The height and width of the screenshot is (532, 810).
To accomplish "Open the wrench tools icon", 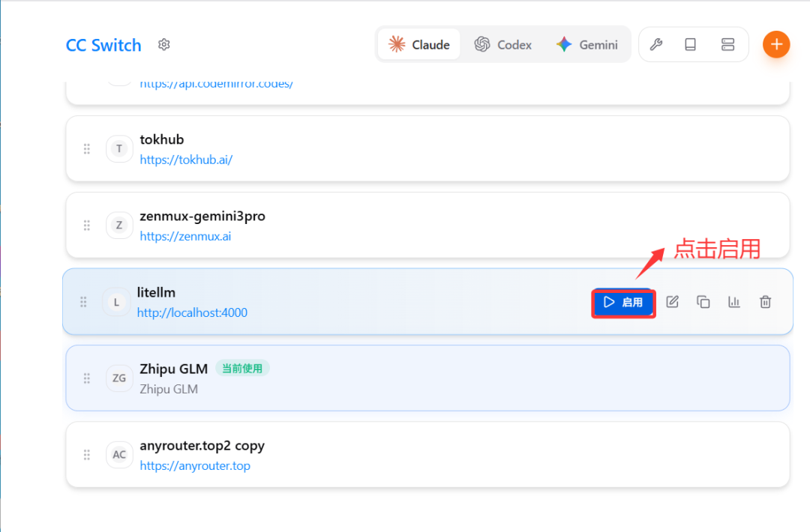I will [x=655, y=45].
